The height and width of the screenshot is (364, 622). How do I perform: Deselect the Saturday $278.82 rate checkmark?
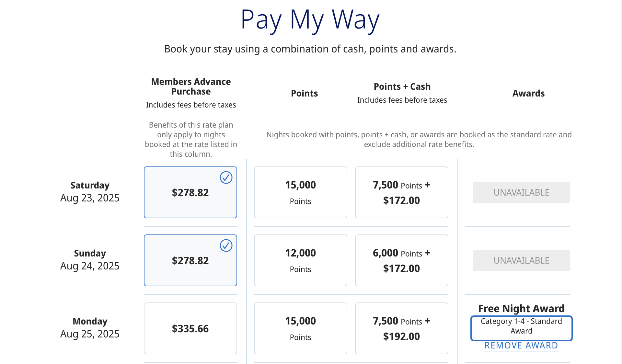[226, 177]
